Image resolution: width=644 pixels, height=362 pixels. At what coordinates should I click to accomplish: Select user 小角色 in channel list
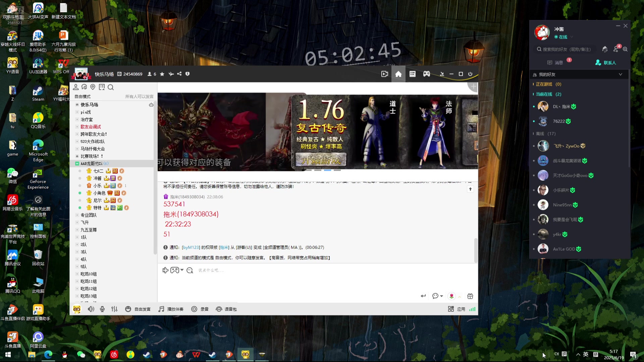99,193
